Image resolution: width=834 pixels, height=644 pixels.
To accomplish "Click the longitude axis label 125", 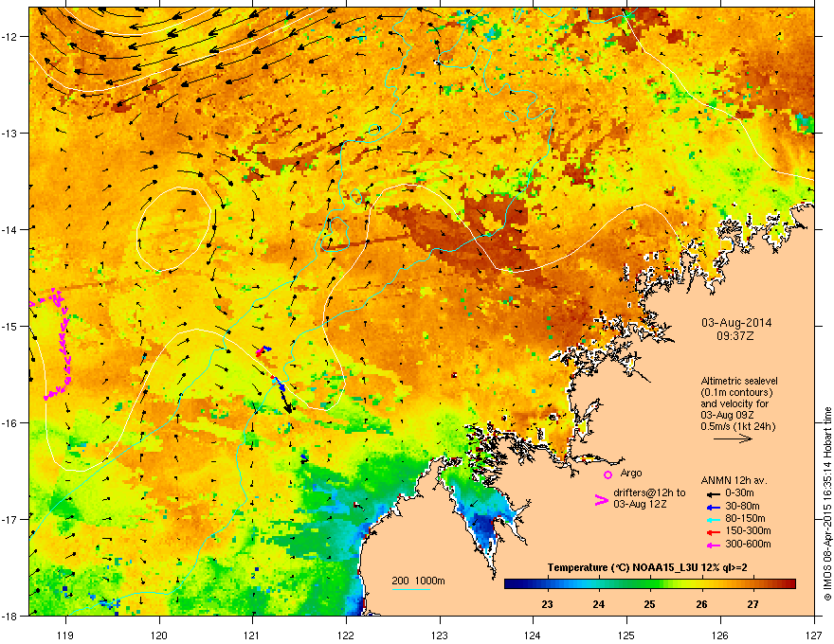I will pos(626,635).
